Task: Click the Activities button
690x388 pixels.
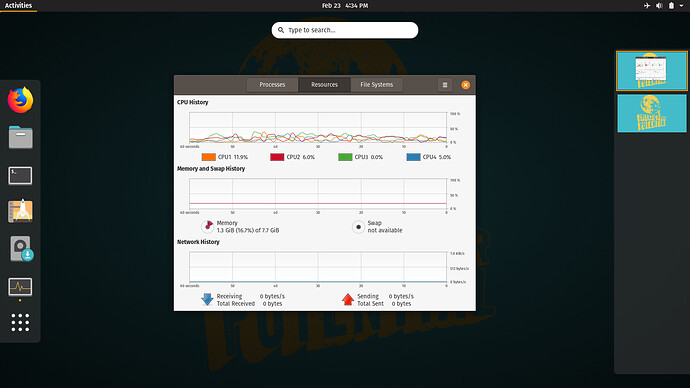Action: tap(18, 6)
